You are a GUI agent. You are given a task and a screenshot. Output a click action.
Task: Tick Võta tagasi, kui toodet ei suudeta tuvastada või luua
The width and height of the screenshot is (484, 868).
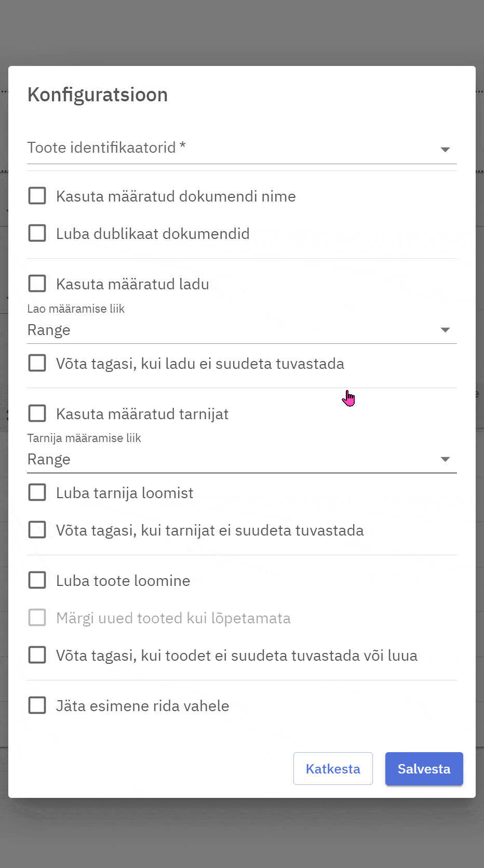(x=37, y=656)
